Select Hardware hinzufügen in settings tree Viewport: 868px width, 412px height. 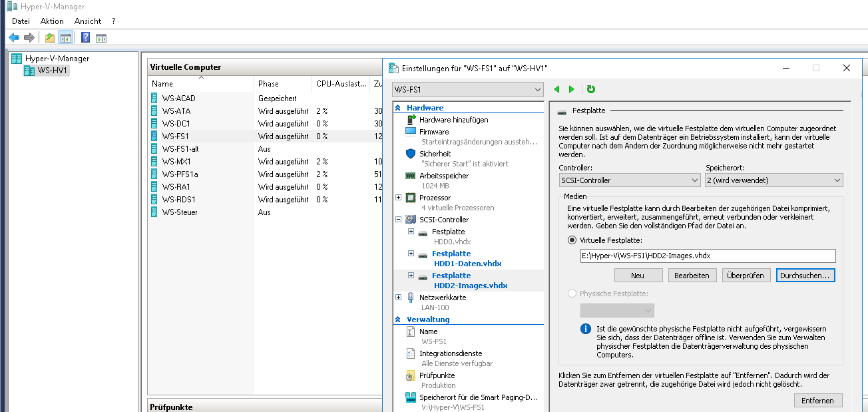[x=453, y=120]
